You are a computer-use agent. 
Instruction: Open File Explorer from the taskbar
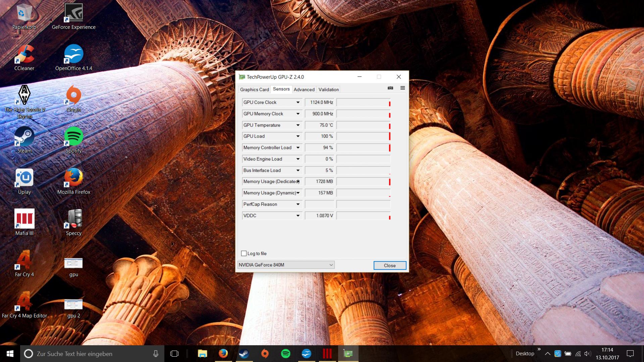(202, 354)
